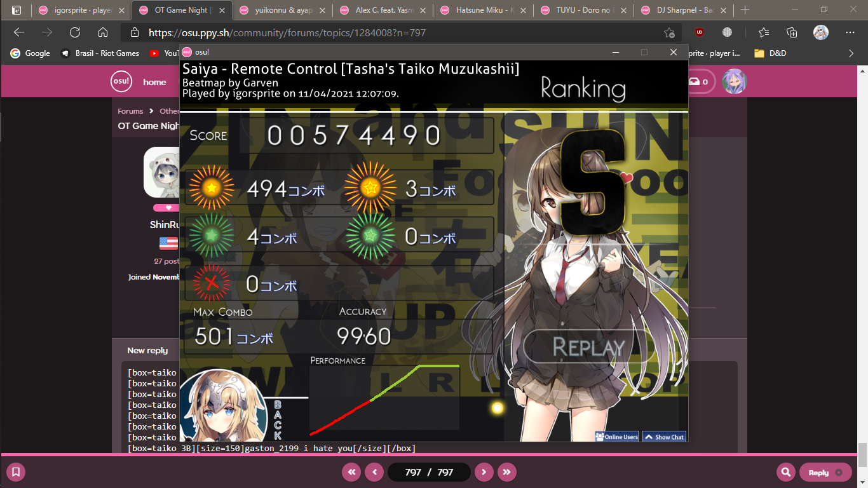Click the lock site info icon
Screen dimensions: 868x488
tap(134, 32)
